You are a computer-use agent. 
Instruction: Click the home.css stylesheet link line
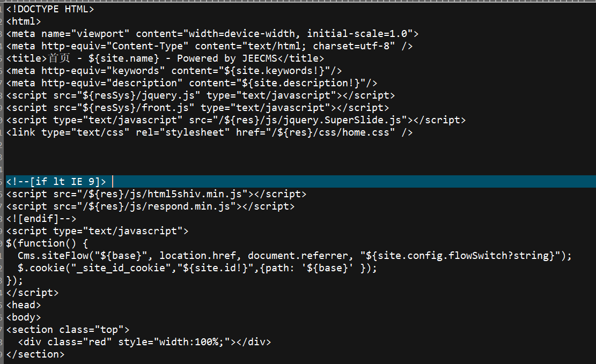pyautogui.click(x=209, y=132)
